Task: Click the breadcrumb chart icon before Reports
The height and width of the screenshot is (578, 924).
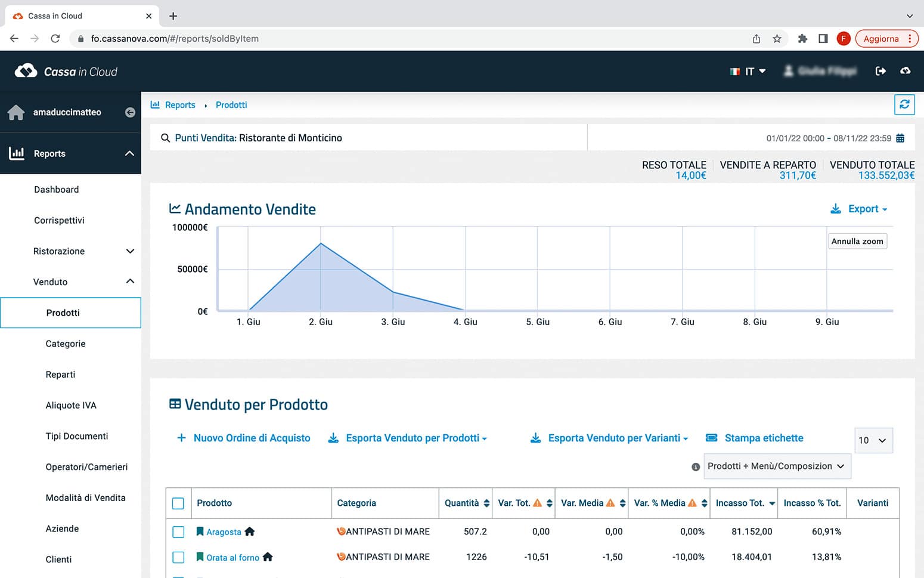Action: 155,104
